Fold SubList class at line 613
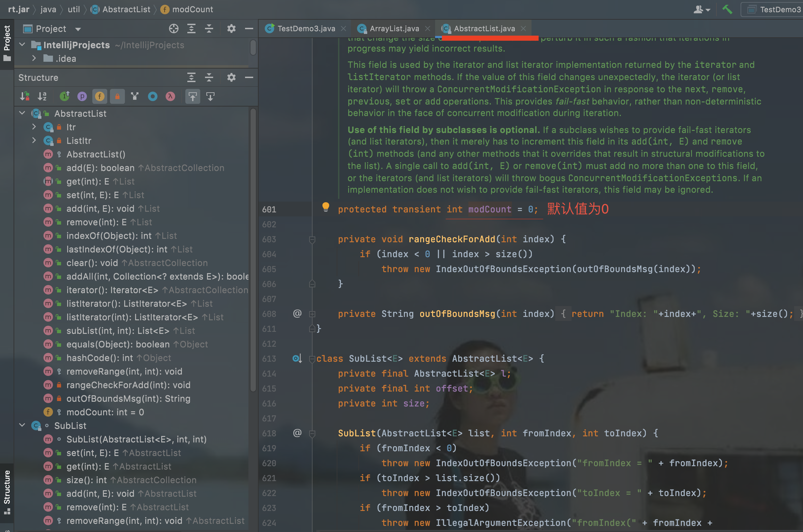This screenshot has width=803, height=532. point(312,359)
